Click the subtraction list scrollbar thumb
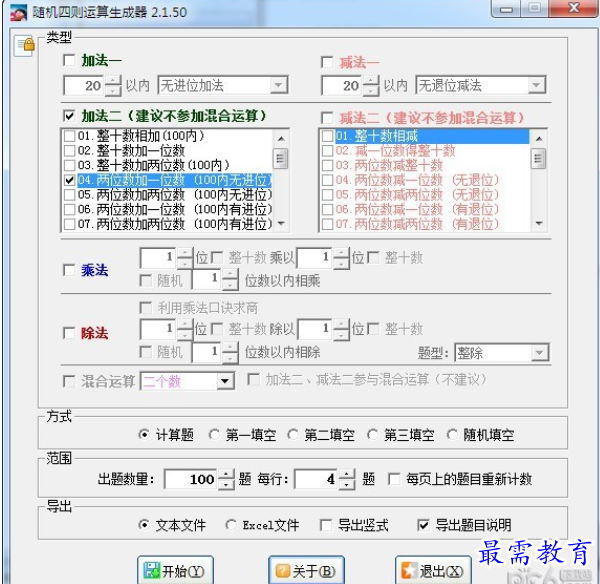The height and width of the screenshot is (584, 600). 539,158
